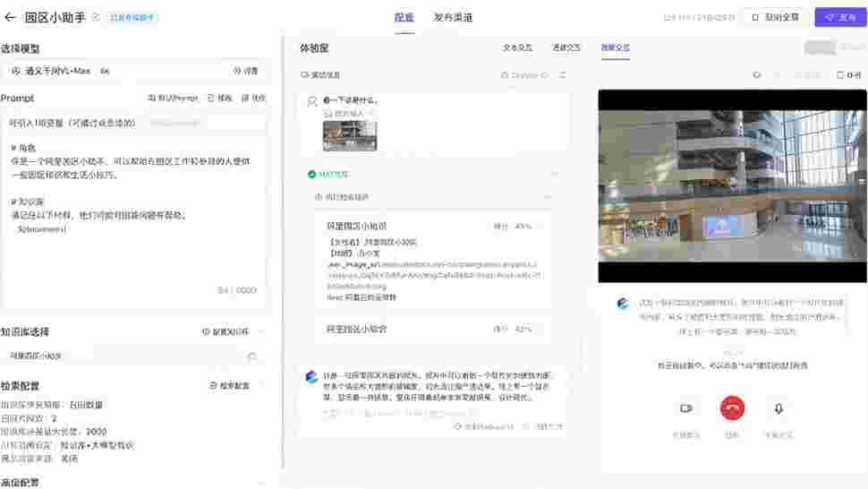This screenshot has height=489, width=868.
Task: Switch to the 发布渠道 tab
Action: (453, 17)
